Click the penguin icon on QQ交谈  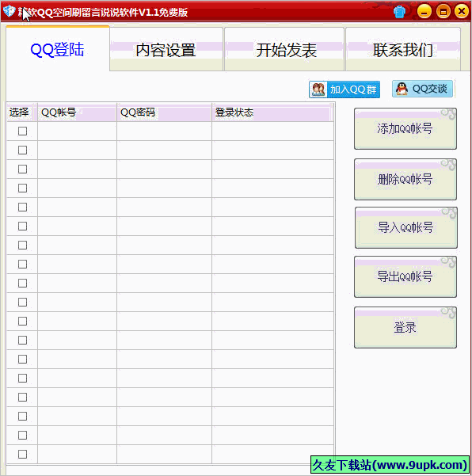(402, 89)
